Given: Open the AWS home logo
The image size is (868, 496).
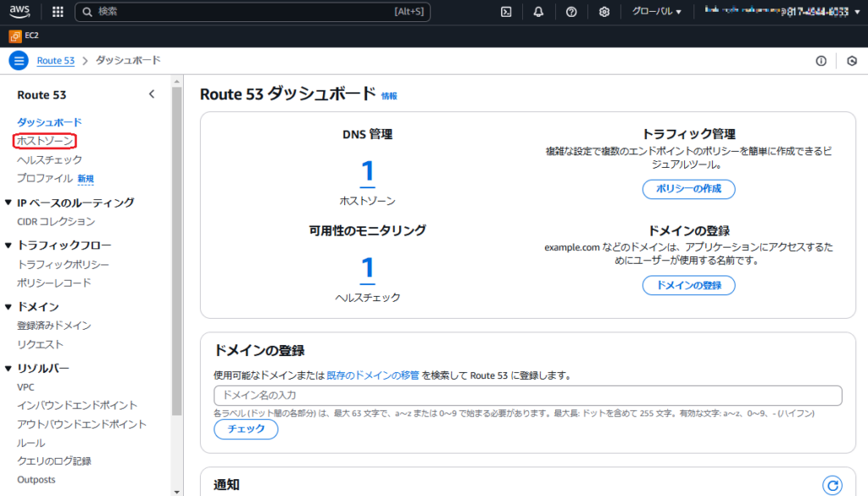Looking at the screenshot, I should point(19,12).
